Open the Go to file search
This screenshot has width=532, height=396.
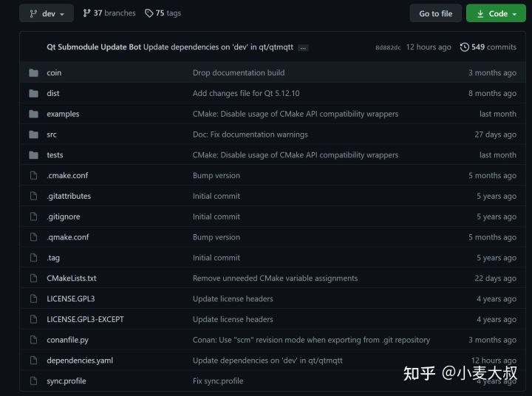point(435,13)
